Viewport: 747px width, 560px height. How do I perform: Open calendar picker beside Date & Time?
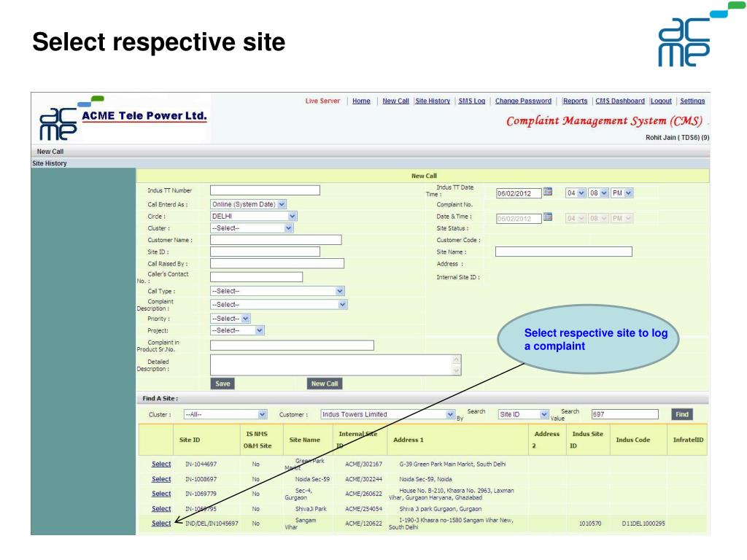[x=548, y=217]
